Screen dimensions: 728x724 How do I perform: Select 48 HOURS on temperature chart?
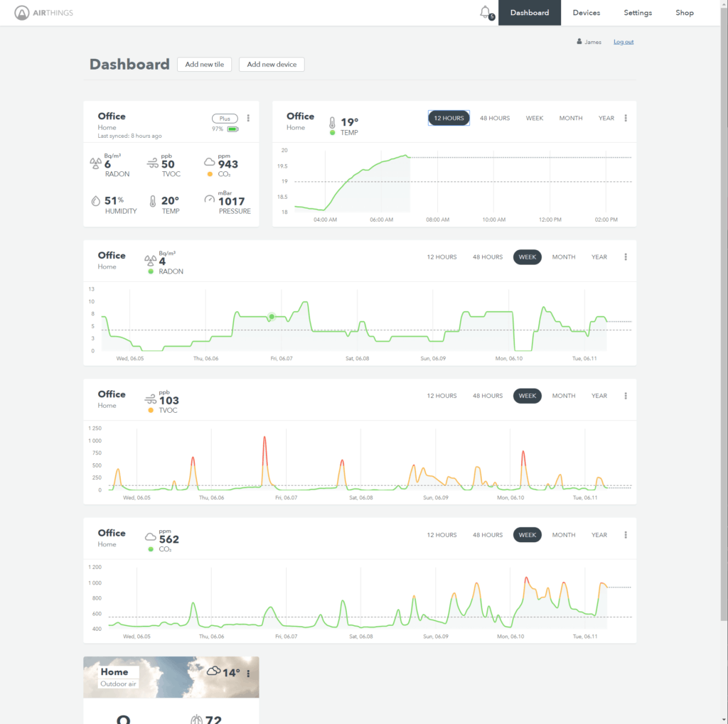pyautogui.click(x=495, y=118)
